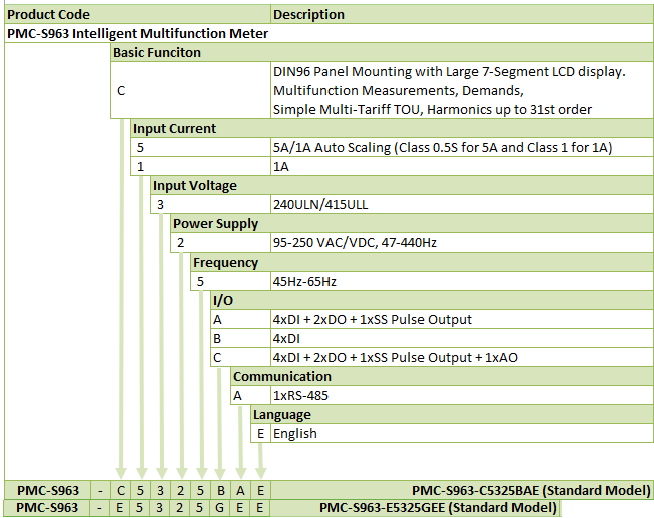The image size is (654, 518).
Task: Select '4xDI + 2xDO + 1xSS Pulse Output' cell
Action: (x=462, y=320)
